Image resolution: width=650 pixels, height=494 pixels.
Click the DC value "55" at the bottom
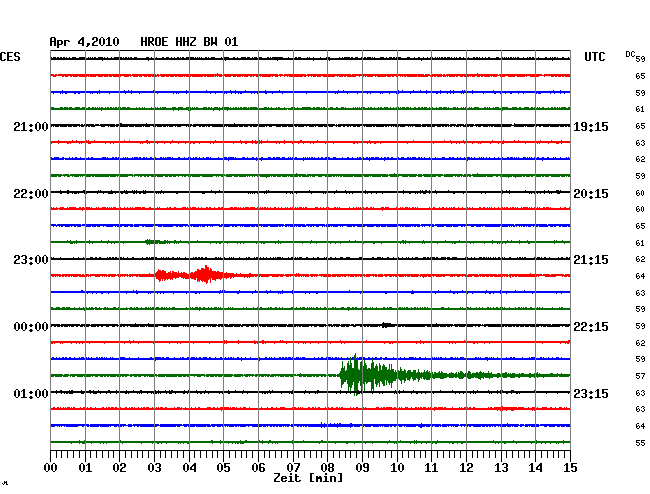tap(640, 443)
